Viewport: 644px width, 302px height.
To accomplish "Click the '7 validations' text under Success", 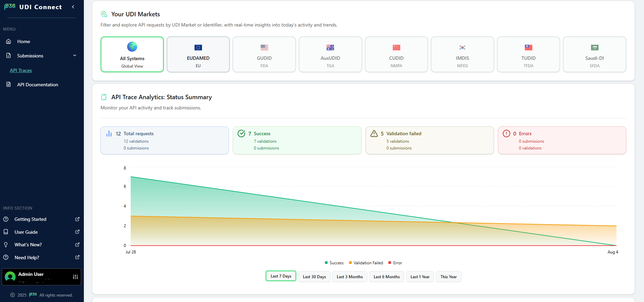I will (x=265, y=141).
